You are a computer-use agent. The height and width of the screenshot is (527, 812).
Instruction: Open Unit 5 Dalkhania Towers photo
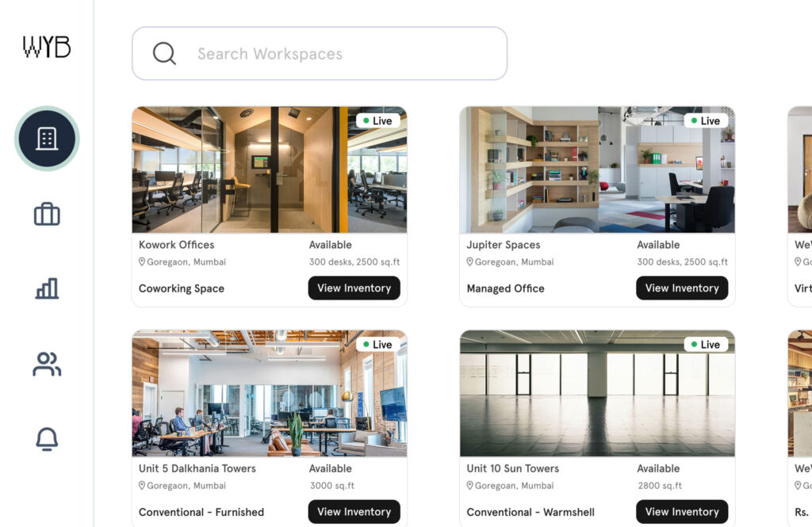[270, 393]
